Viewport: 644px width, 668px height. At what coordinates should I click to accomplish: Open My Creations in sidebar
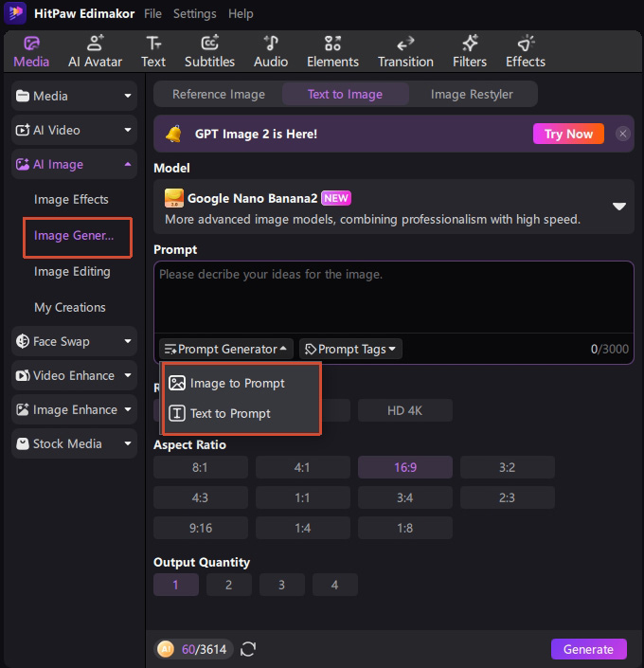coord(70,307)
